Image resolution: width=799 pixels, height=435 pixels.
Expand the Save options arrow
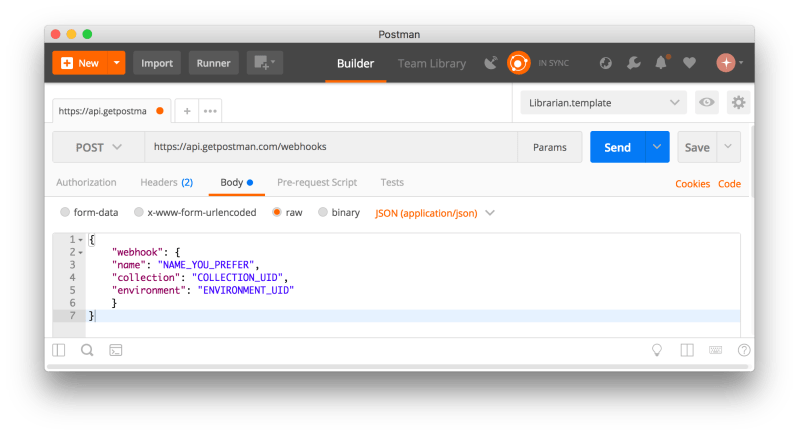tap(729, 147)
